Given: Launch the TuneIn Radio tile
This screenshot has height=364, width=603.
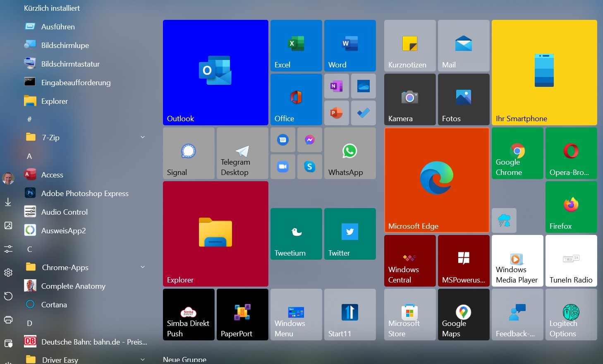Looking at the screenshot, I should pyautogui.click(x=571, y=261).
